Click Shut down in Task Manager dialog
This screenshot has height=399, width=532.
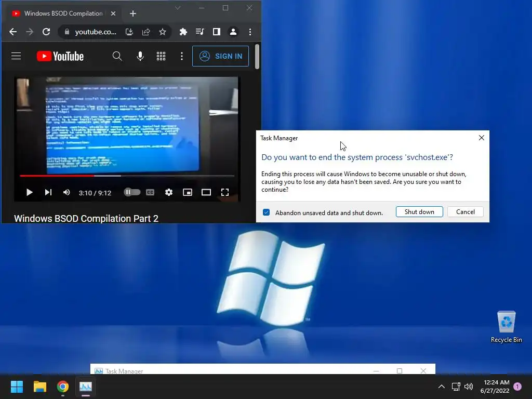(x=419, y=212)
